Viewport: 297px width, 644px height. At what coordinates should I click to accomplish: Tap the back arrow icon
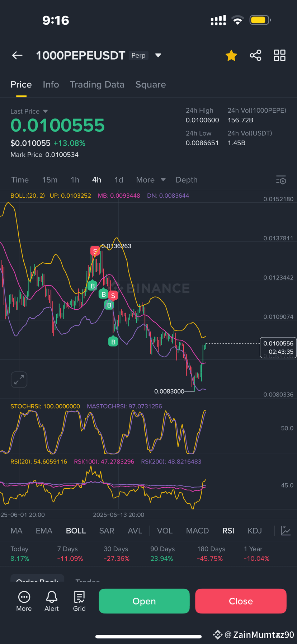click(x=17, y=55)
